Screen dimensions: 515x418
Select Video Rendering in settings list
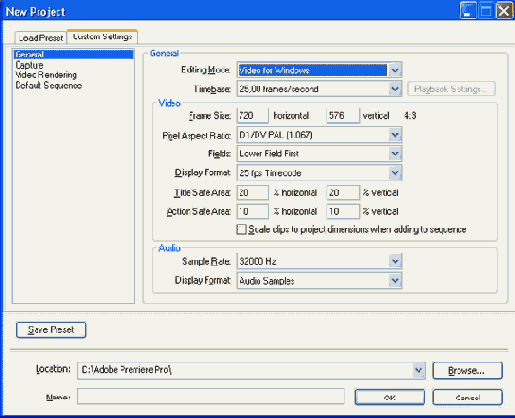[46, 75]
